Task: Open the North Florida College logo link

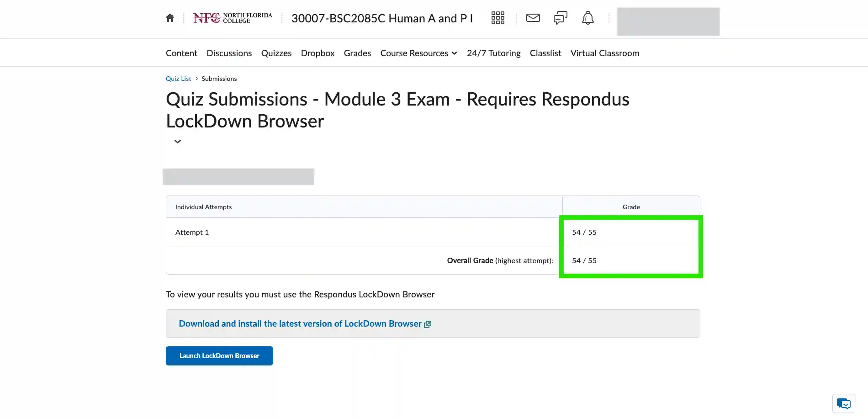Action: point(233,18)
